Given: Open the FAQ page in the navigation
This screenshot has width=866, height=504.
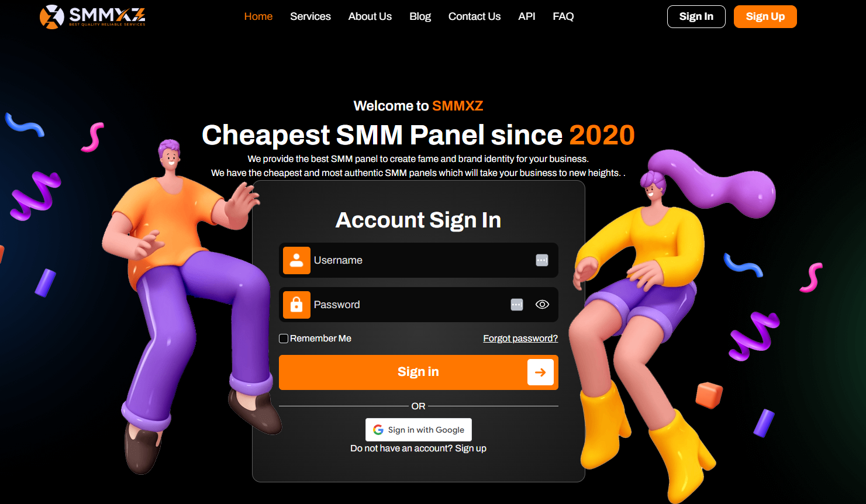Looking at the screenshot, I should coord(563,16).
